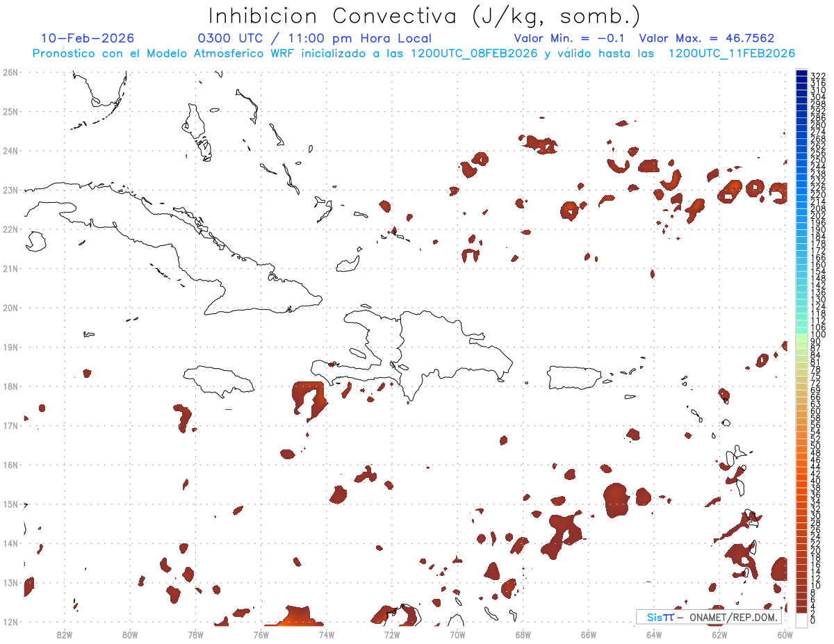Click the '66W' longitude label
834x644 pixels.
coord(588,634)
